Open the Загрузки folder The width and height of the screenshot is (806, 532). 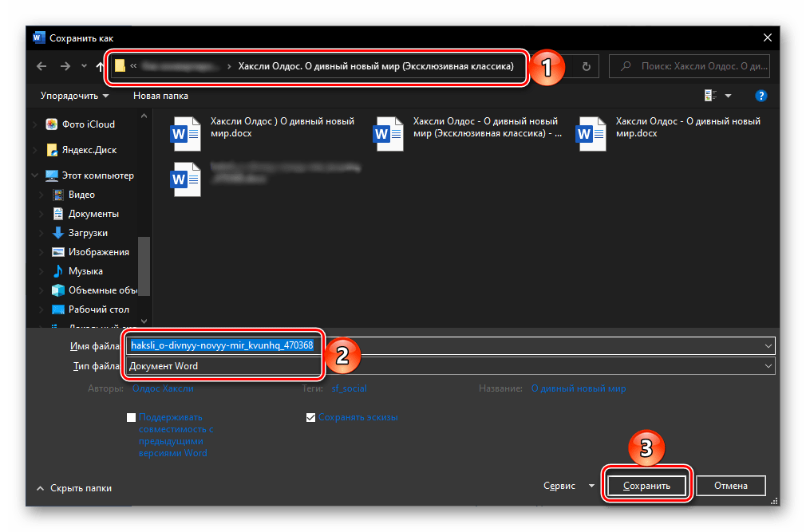[80, 233]
